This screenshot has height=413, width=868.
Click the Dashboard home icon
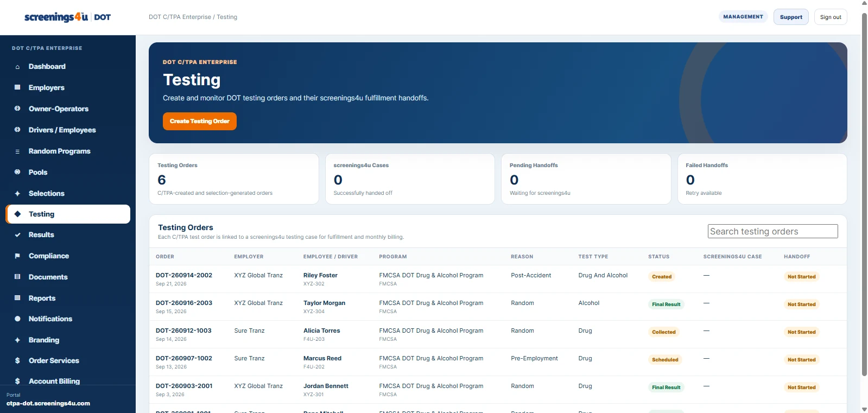[x=17, y=67]
